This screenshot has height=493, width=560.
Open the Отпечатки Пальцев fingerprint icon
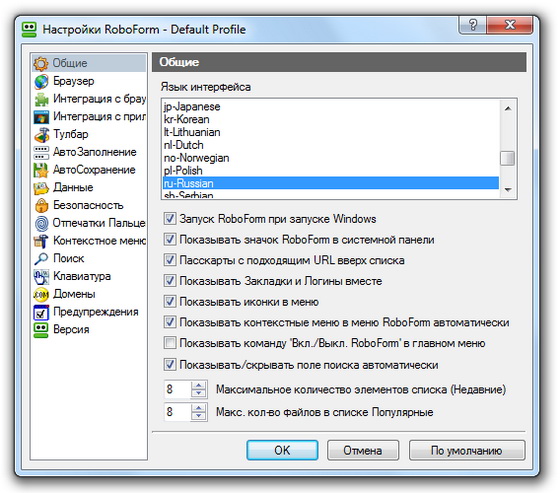coord(41,223)
